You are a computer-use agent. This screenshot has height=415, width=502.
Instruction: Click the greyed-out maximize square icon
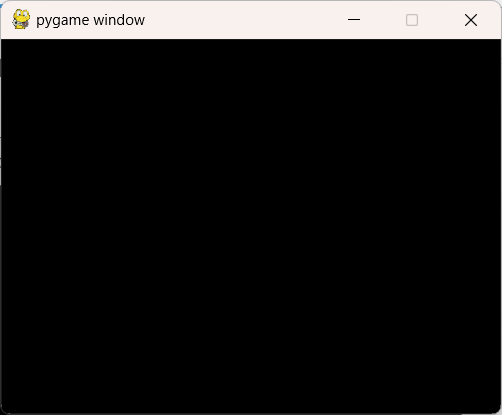(412, 20)
